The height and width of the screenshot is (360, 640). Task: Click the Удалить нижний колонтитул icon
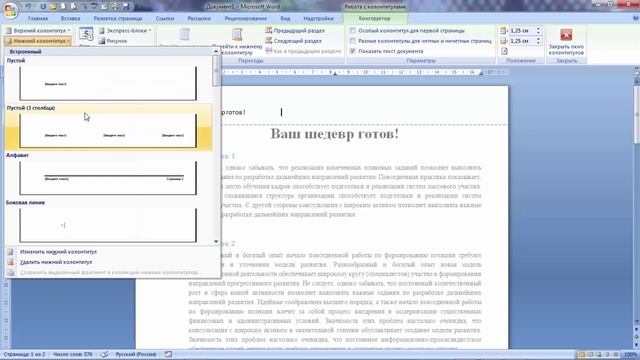point(11,262)
